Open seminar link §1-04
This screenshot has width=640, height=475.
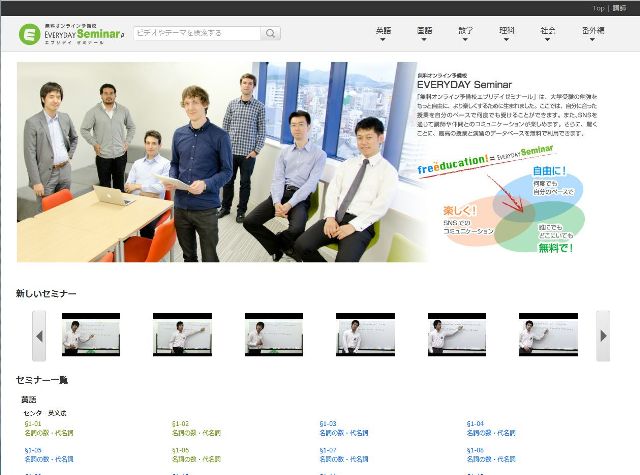[x=491, y=428]
